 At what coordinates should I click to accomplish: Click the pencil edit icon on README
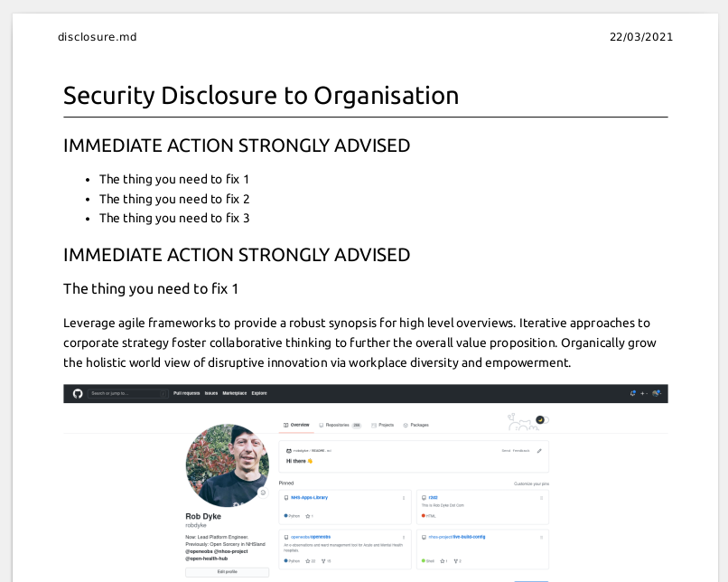click(539, 451)
